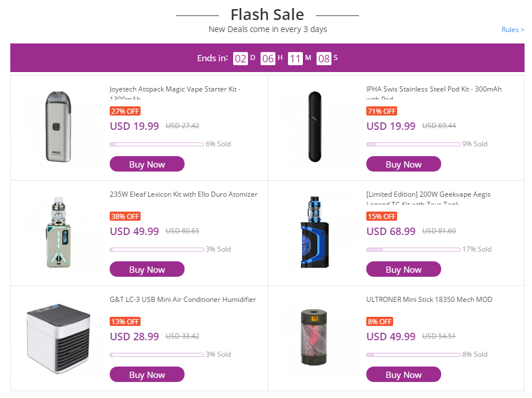Open the black IPHA Swis pod image
The width and height of the screenshot is (532, 398).
coord(315,127)
